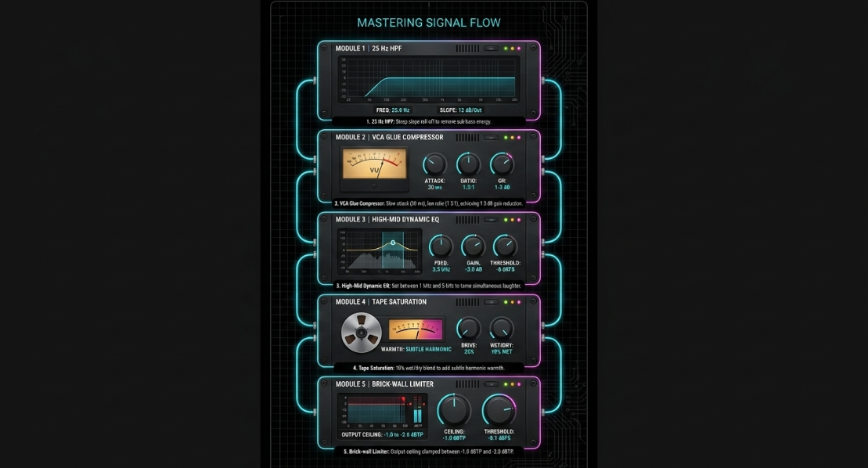868x468 pixels.
Task: Toggle the power switch on Module 1 HPF
Action: point(491,49)
